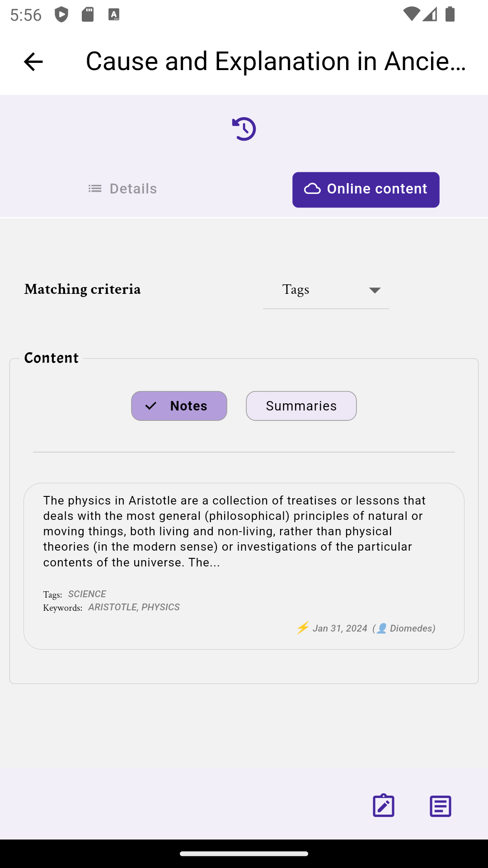Click the cloud icon in Online content
The height and width of the screenshot is (868, 488).
point(312,189)
